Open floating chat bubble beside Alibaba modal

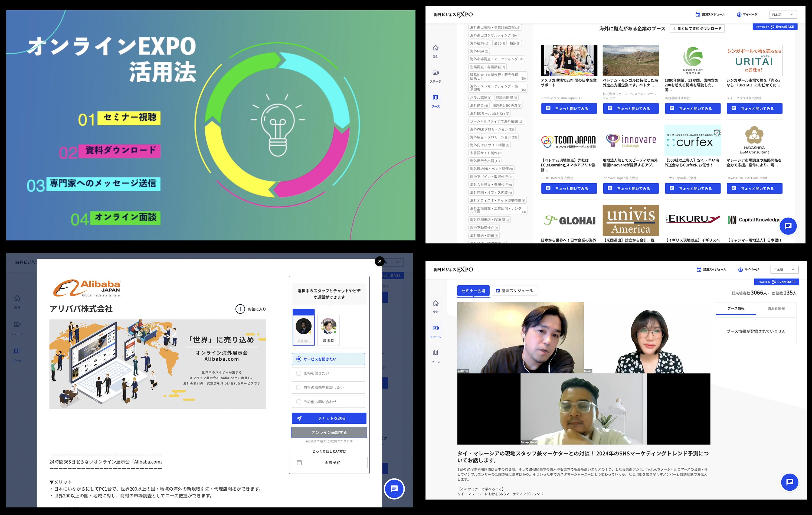click(x=394, y=489)
